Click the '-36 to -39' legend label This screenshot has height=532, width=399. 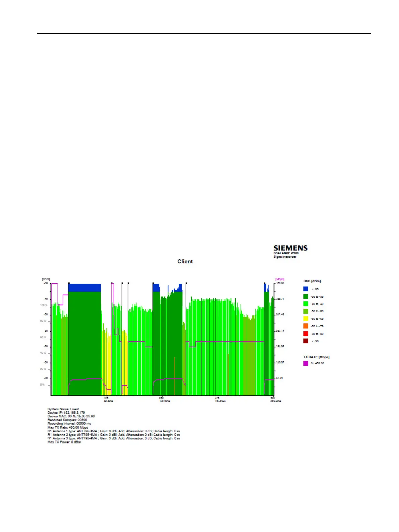(317, 297)
